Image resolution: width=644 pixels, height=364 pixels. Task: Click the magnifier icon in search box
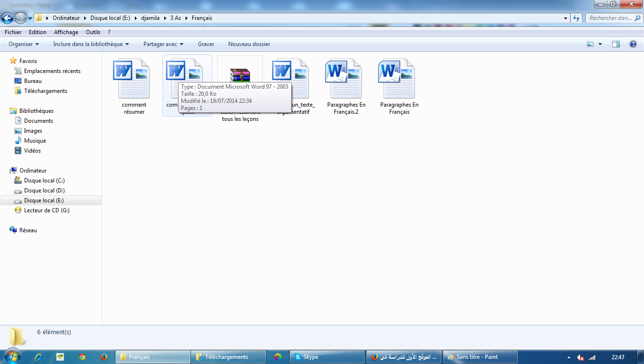pyautogui.click(x=638, y=18)
